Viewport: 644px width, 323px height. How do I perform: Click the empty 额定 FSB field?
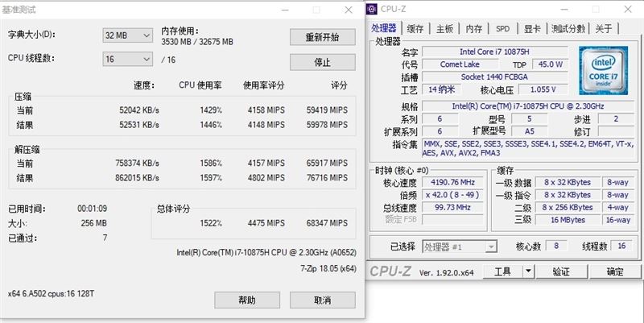(452, 220)
